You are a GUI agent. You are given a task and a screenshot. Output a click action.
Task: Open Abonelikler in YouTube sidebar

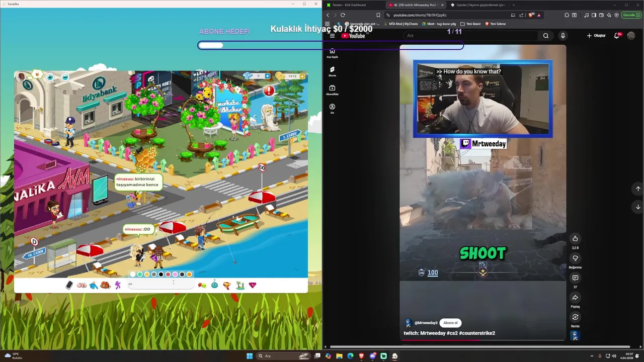(x=332, y=90)
